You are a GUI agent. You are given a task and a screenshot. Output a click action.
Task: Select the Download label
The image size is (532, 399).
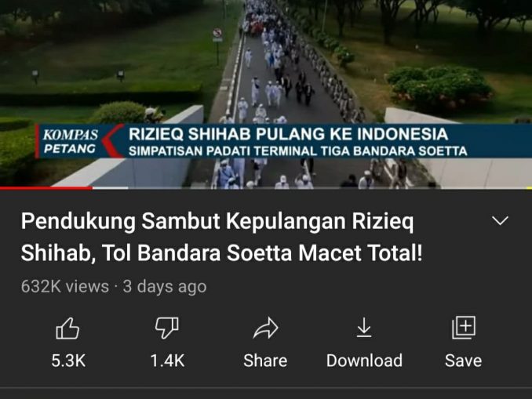(364, 361)
